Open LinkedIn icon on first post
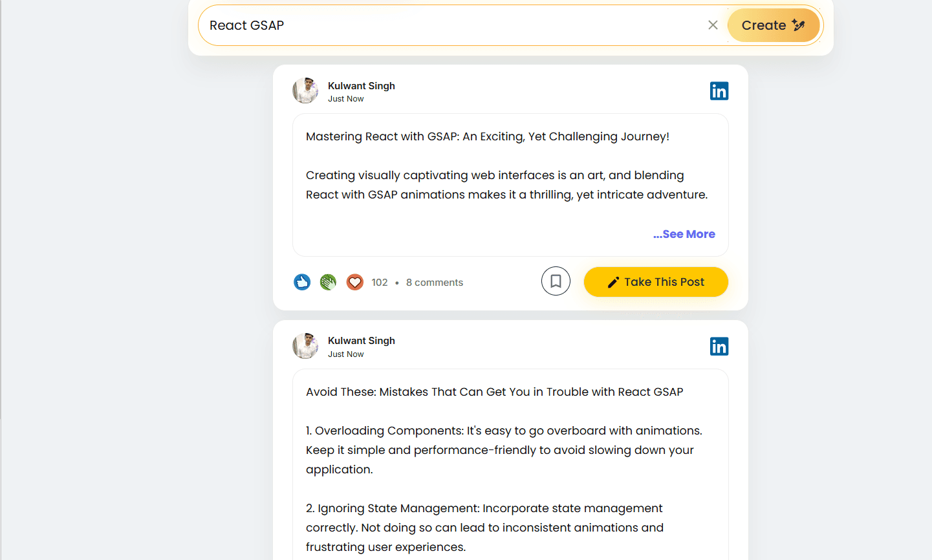The width and height of the screenshot is (932, 560). [719, 91]
